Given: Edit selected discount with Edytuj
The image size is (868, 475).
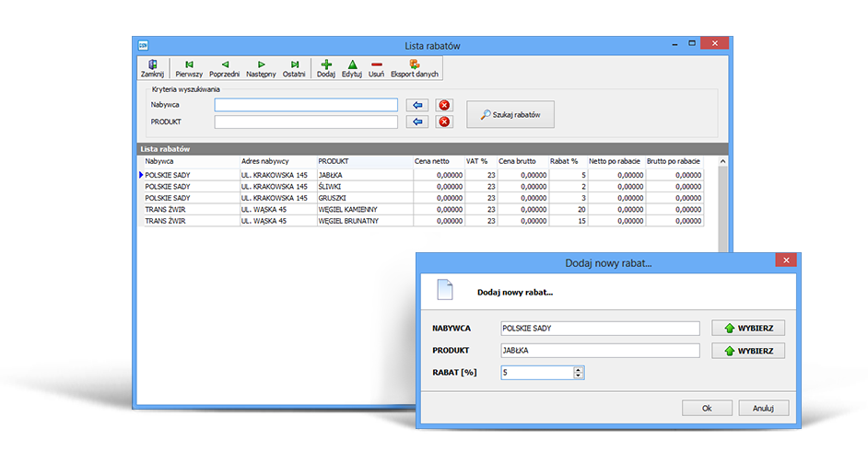Looking at the screenshot, I should 351,68.
